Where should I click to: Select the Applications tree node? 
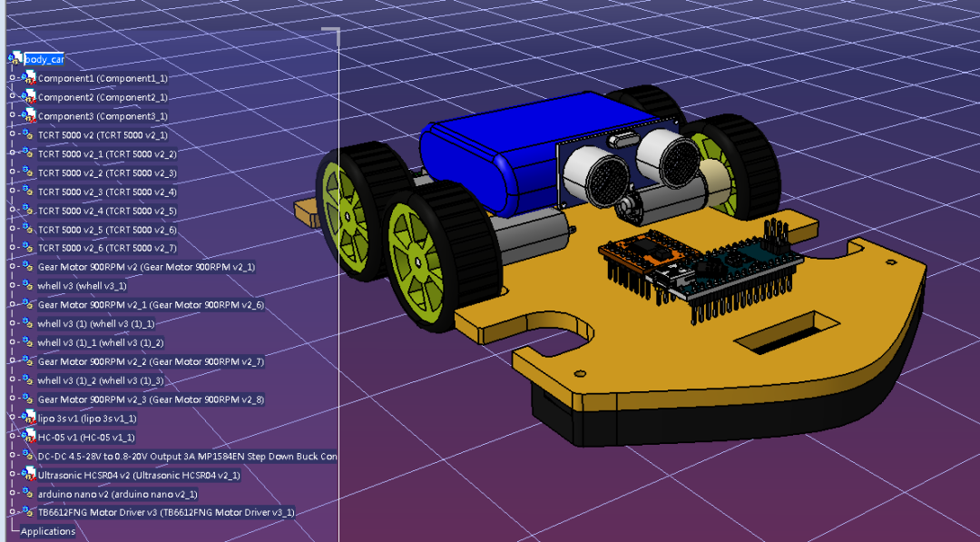(47, 531)
